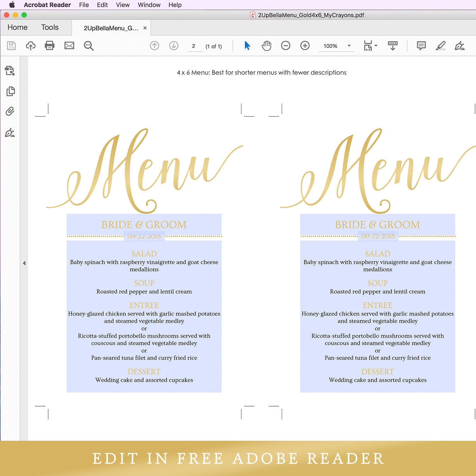
Task: Collapse the document pane with side arrow
Action: pyautogui.click(x=24, y=263)
